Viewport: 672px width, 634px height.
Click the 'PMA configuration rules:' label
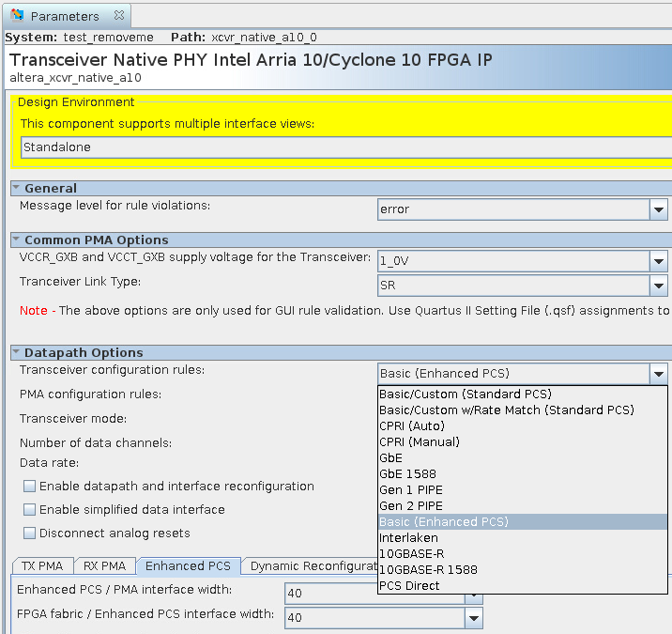90,394
